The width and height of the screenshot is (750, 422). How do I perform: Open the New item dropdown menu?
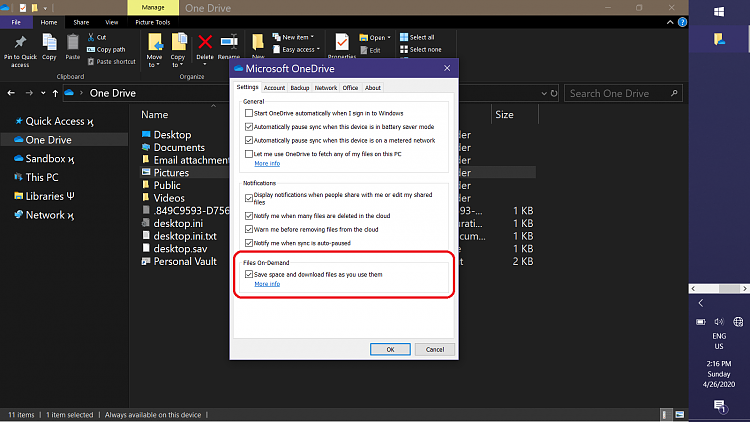pos(301,37)
